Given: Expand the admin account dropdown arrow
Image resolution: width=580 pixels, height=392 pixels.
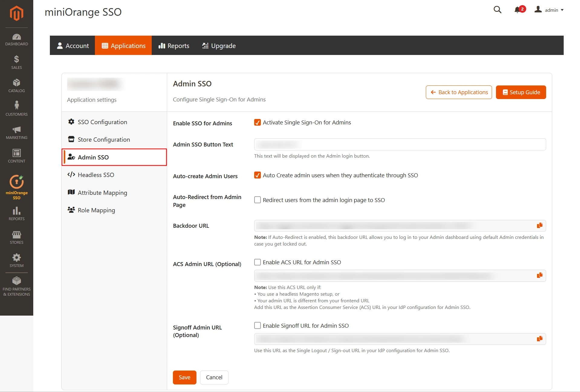Looking at the screenshot, I should click(562, 10).
